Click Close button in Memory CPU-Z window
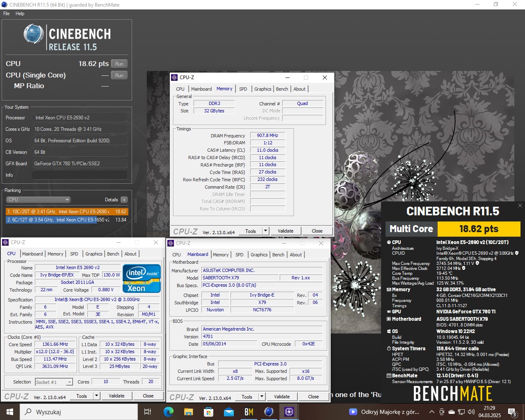525x420 pixels. 317,231
